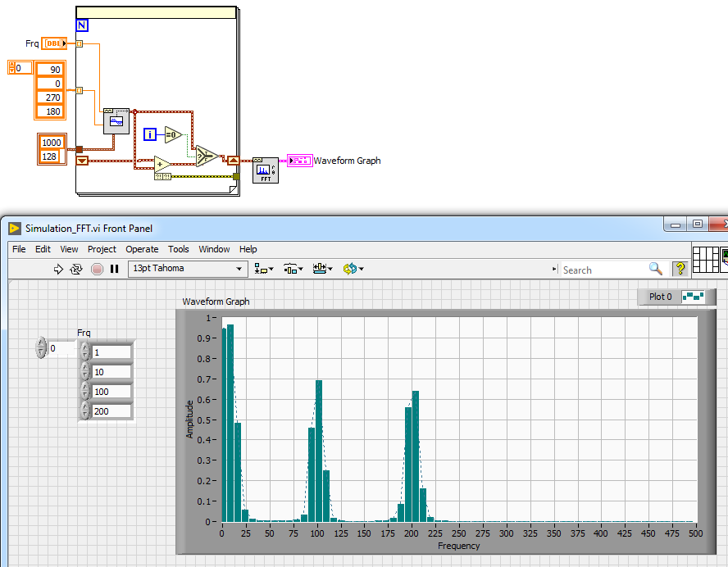Open the Operate menu
This screenshot has height=567, width=728.
pos(142,249)
